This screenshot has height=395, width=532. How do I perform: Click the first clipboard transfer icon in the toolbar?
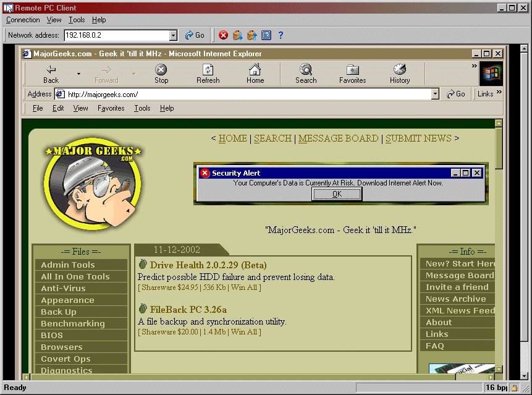237,35
